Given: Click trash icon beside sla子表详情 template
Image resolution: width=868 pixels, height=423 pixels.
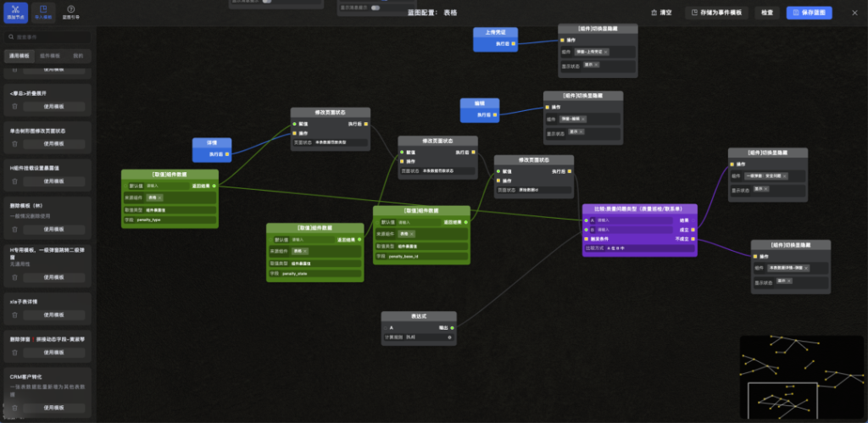Looking at the screenshot, I should (x=14, y=314).
